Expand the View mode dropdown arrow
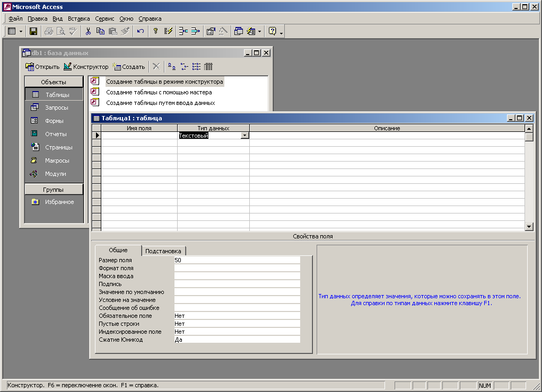Image resolution: width=542 pixels, height=392 pixels. [21, 31]
